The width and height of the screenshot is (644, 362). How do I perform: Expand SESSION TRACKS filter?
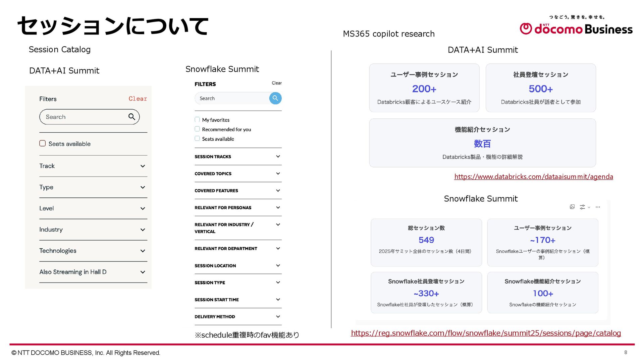click(x=238, y=157)
